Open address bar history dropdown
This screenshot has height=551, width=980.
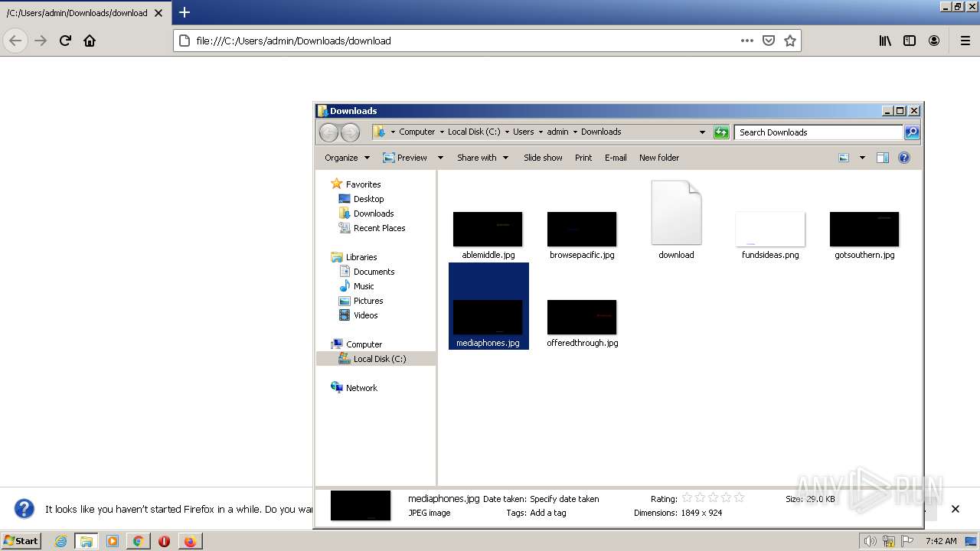coord(702,132)
